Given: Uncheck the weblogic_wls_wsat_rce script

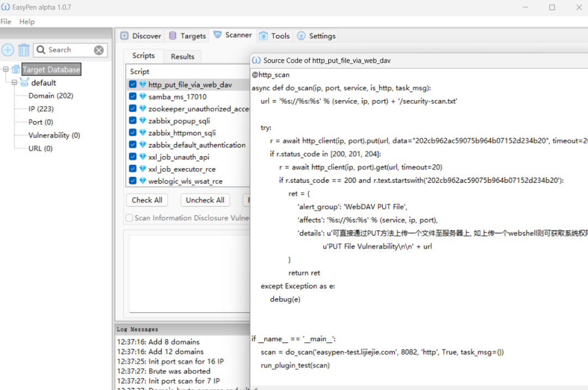Looking at the screenshot, I should click(x=133, y=181).
